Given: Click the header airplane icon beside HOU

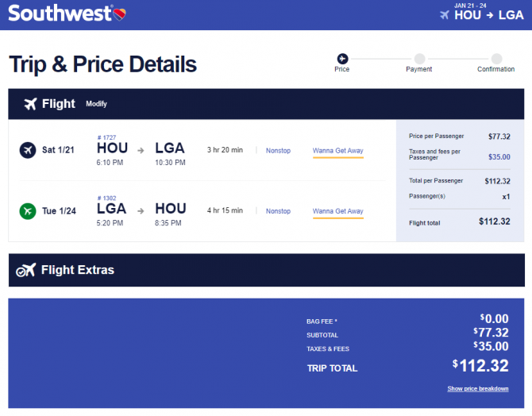Looking at the screenshot, I should (x=445, y=15).
